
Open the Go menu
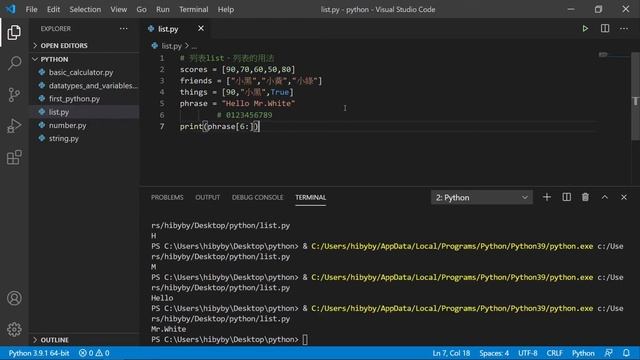pos(141,9)
